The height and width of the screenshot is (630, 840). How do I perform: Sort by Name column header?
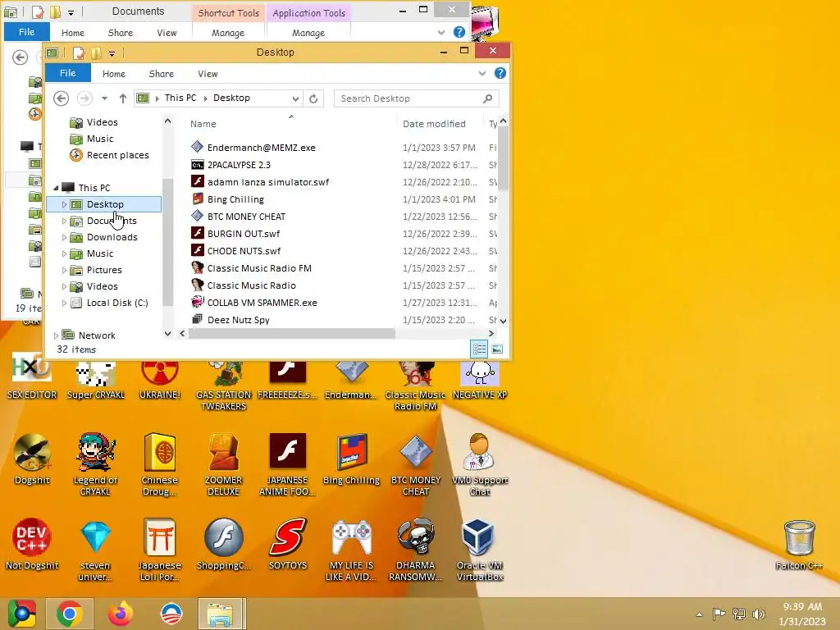coord(203,124)
